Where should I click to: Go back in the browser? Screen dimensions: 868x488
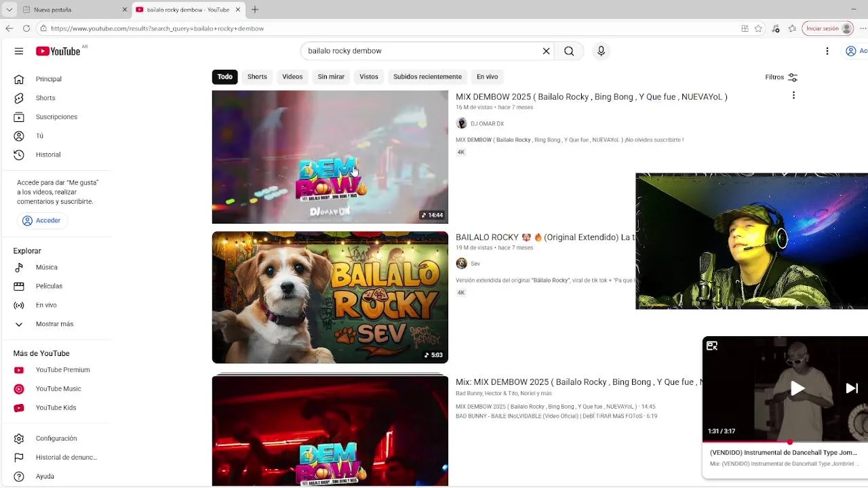(x=9, y=28)
